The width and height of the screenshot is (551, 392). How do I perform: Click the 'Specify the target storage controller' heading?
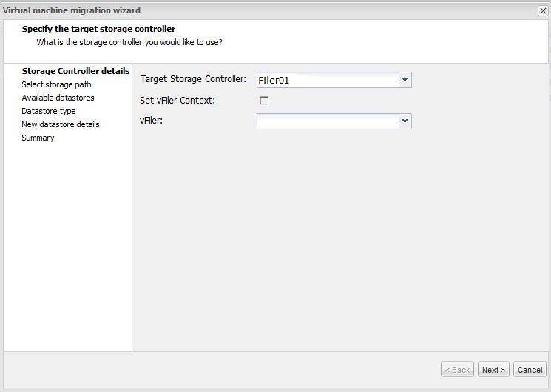[x=98, y=29]
